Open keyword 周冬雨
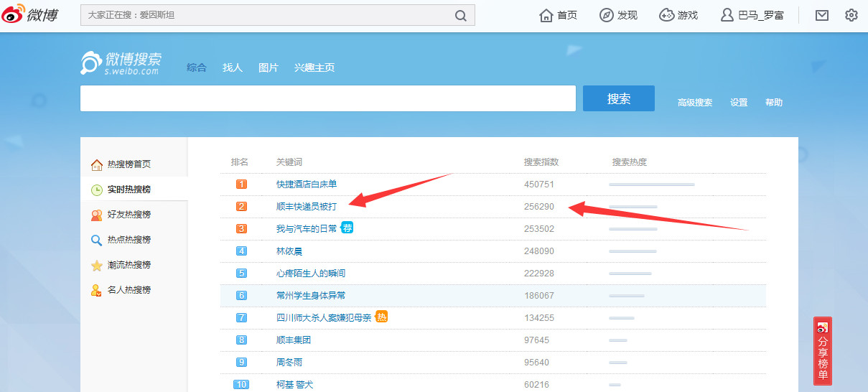 pyautogui.click(x=289, y=363)
